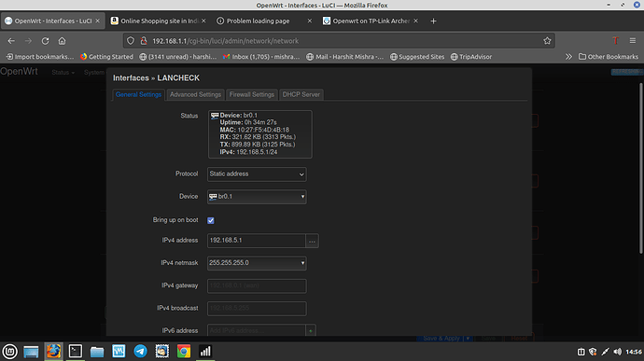The width and height of the screenshot is (644, 361).
Task: Bookmark this page with the star icon
Action: point(547,41)
